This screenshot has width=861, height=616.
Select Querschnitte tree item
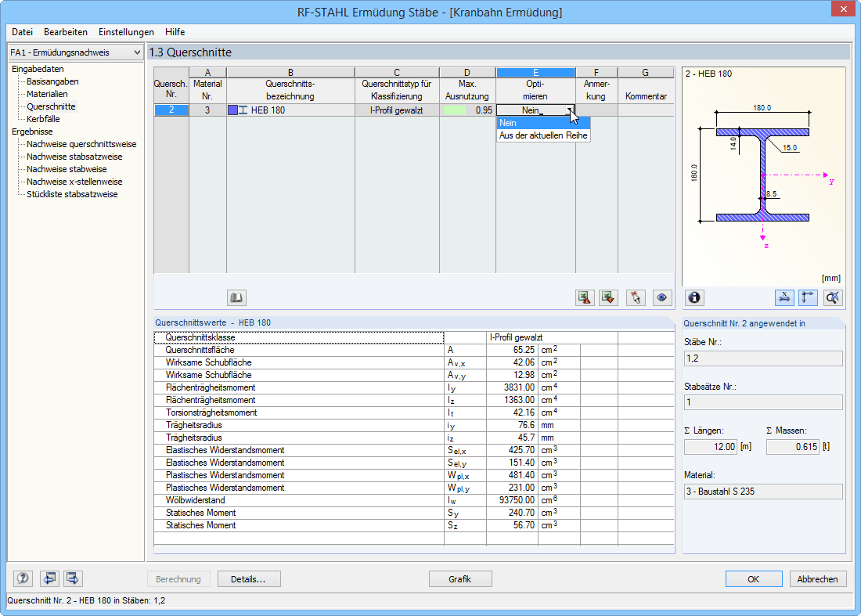51,106
